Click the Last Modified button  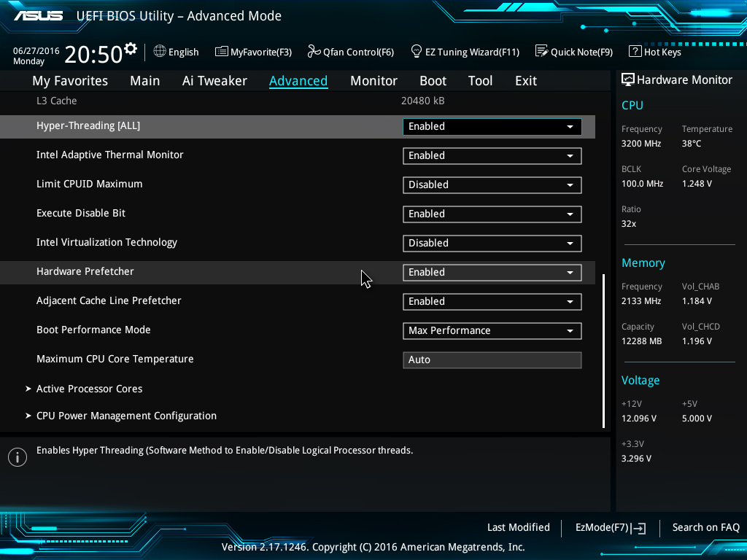click(x=518, y=527)
